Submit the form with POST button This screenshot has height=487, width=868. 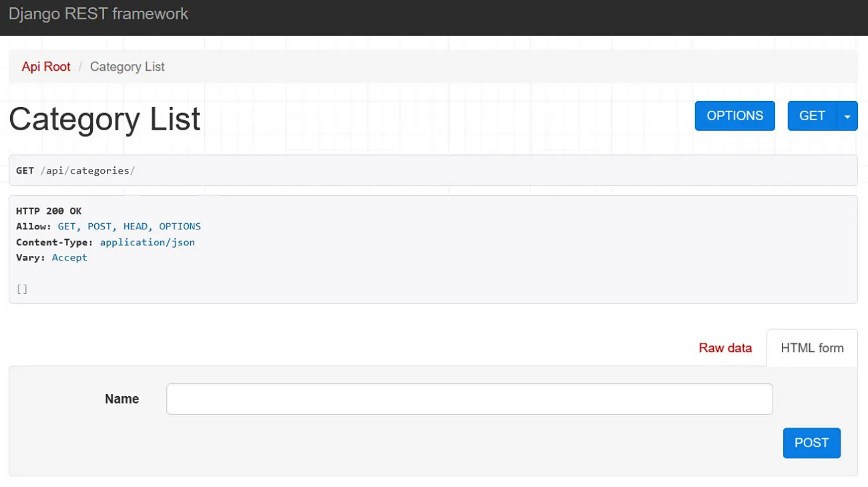(x=811, y=443)
